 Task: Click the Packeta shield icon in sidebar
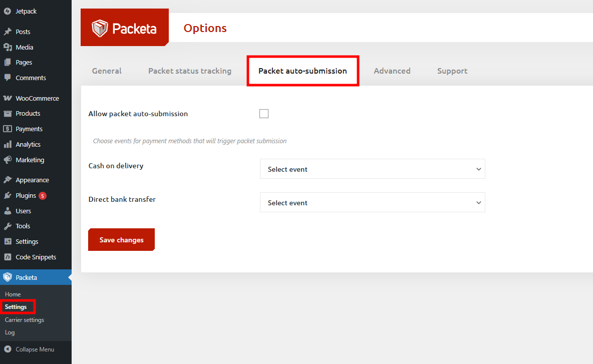click(8, 277)
